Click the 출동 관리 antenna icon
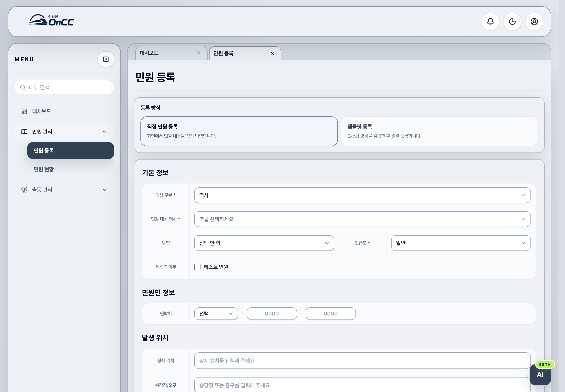 tap(24, 190)
